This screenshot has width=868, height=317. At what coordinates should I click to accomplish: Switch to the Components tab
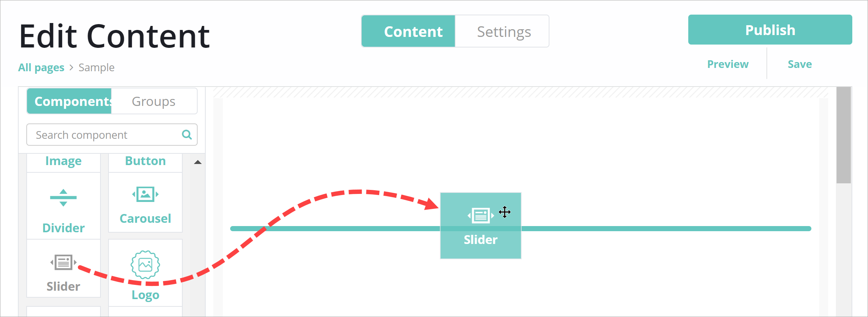[69, 101]
